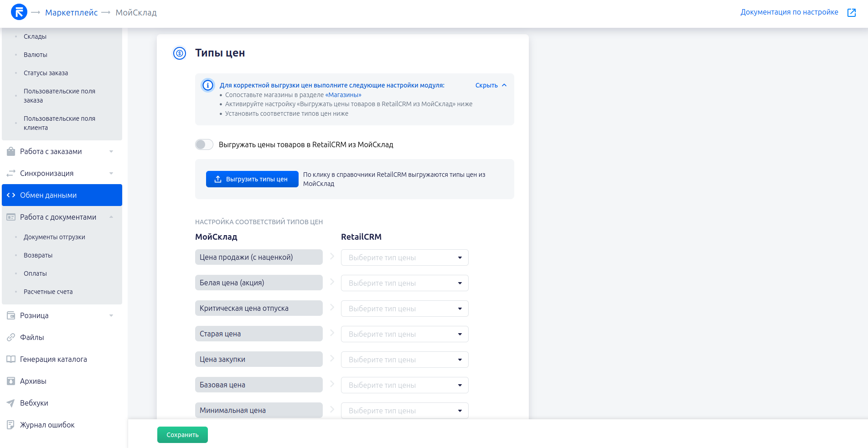Click the green Сохранить button
This screenshot has width=868, height=448.
182,435
